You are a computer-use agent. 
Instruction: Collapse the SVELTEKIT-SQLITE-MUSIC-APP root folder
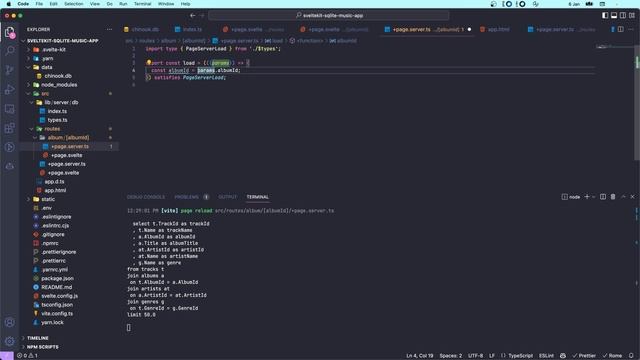coord(61,41)
